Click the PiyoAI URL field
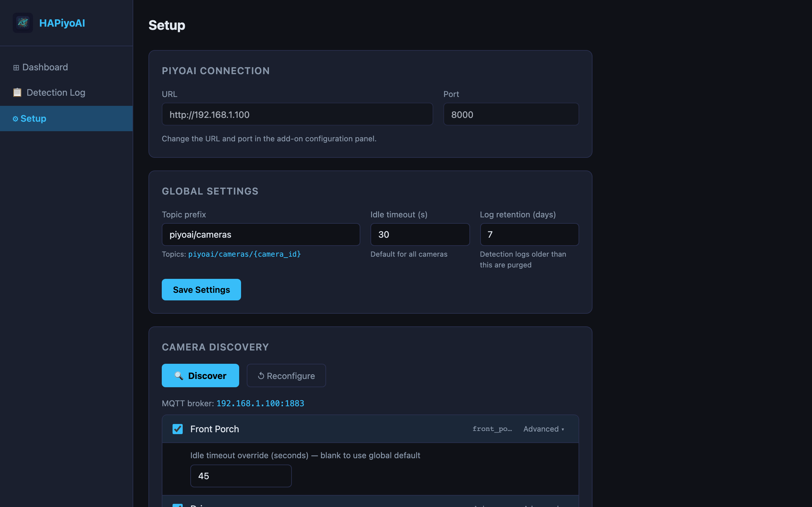The width and height of the screenshot is (812, 507). (297, 114)
